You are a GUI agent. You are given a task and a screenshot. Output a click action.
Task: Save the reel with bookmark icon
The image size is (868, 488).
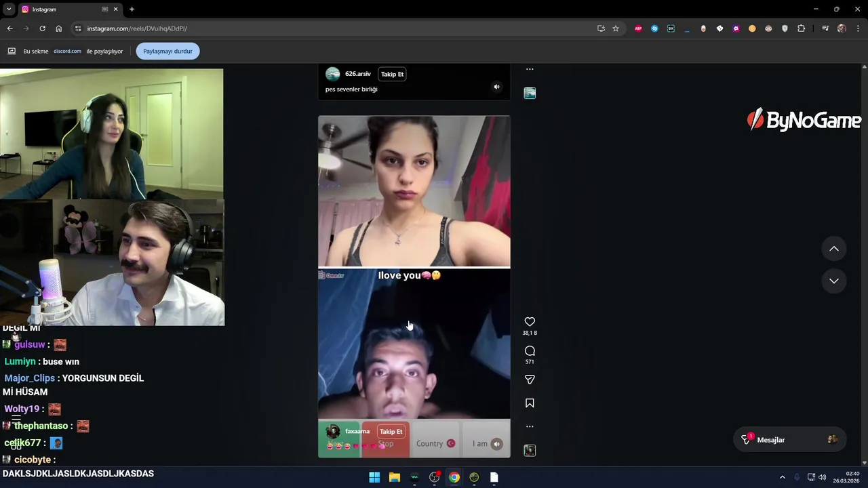pyautogui.click(x=530, y=403)
